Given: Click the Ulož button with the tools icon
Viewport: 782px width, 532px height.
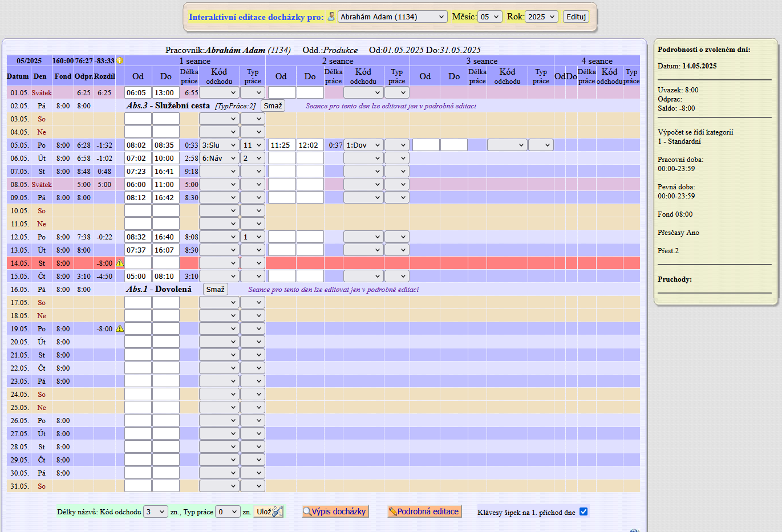Looking at the screenshot, I should point(269,511).
